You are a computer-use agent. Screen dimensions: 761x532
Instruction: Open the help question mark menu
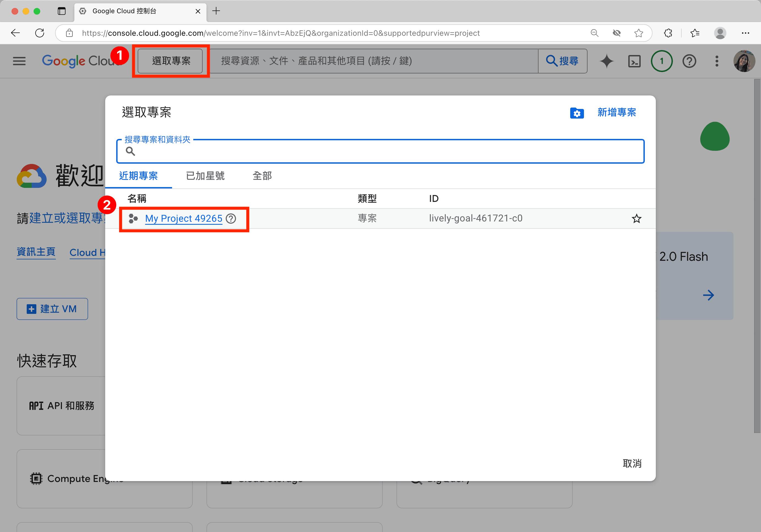pos(689,61)
